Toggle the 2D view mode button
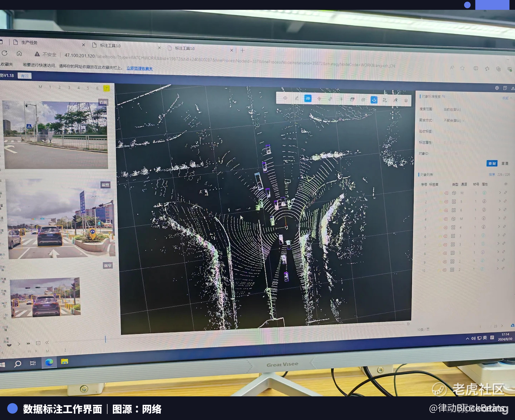 tap(308, 99)
